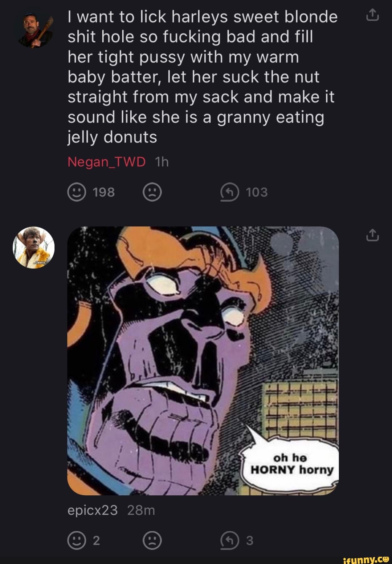Smile-react to Negan_TWD's comment

tap(77, 192)
